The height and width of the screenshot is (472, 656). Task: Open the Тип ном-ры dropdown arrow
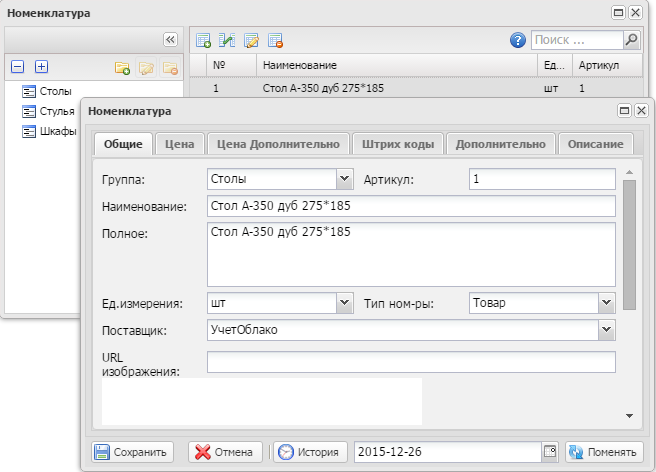607,303
